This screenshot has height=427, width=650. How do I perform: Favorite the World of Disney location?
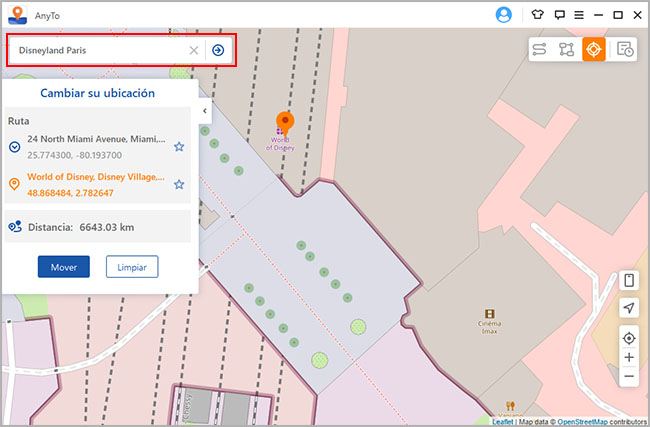(x=179, y=184)
